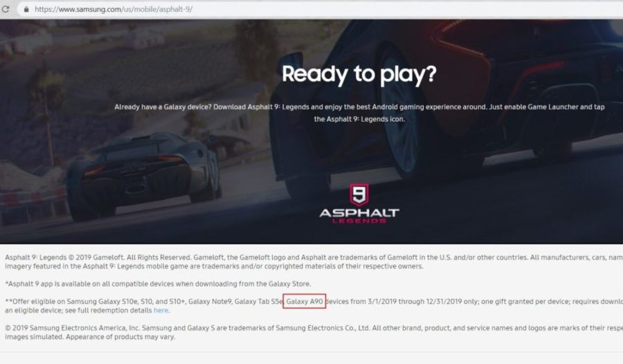This screenshot has height=364, width=623.
Task: Click the ASPHALT LEGENDS wordmark logo
Action: [x=359, y=216]
